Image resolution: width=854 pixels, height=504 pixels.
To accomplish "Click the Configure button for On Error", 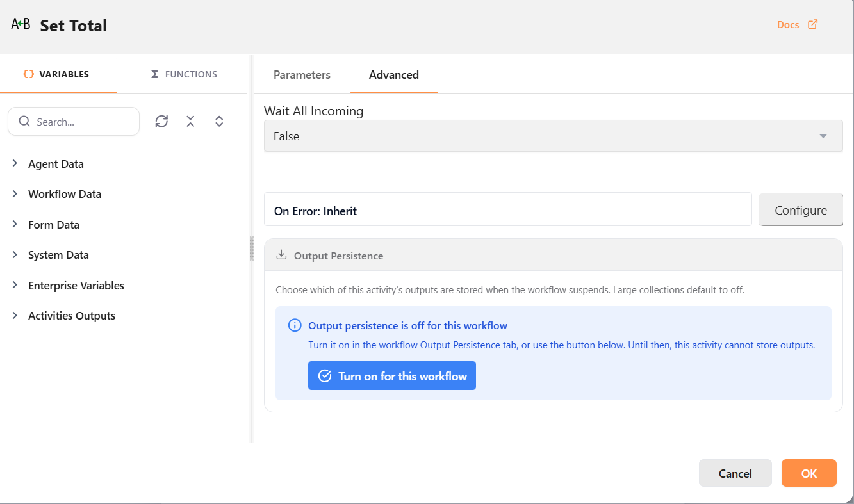I will 801,210.
